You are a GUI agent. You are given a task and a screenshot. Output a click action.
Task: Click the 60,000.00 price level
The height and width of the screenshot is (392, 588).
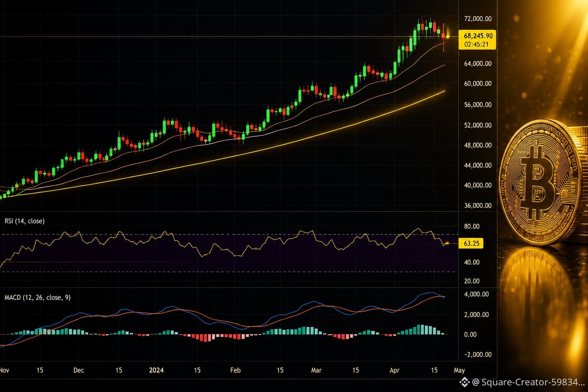tap(478, 83)
